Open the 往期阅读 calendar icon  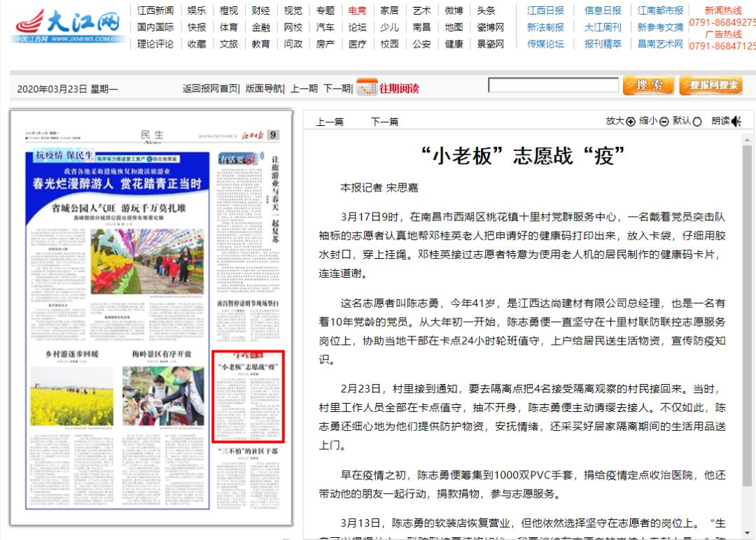367,87
